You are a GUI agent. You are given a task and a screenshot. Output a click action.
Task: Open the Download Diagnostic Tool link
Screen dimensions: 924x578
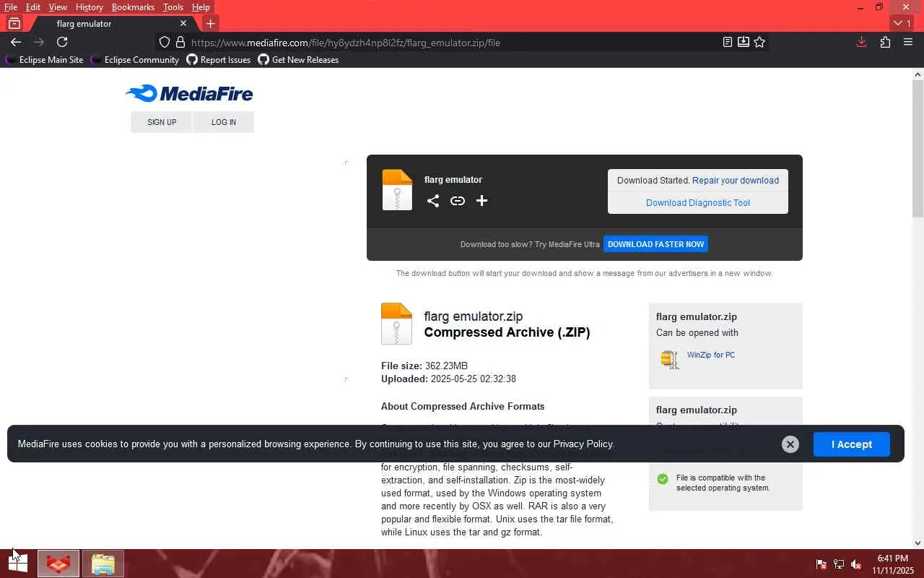point(698,203)
